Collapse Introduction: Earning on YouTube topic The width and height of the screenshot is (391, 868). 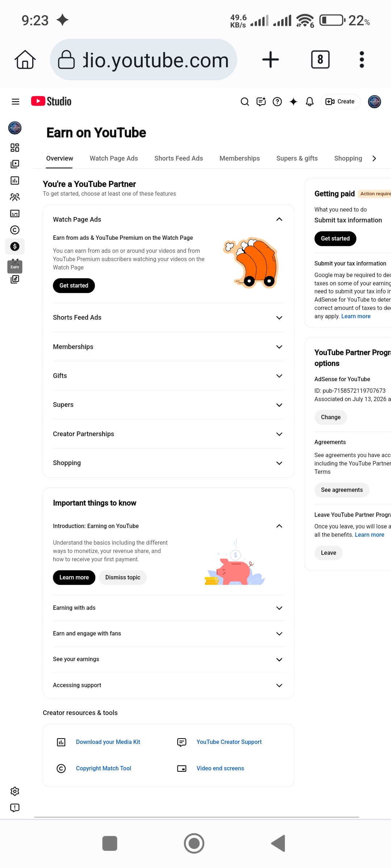279,526
